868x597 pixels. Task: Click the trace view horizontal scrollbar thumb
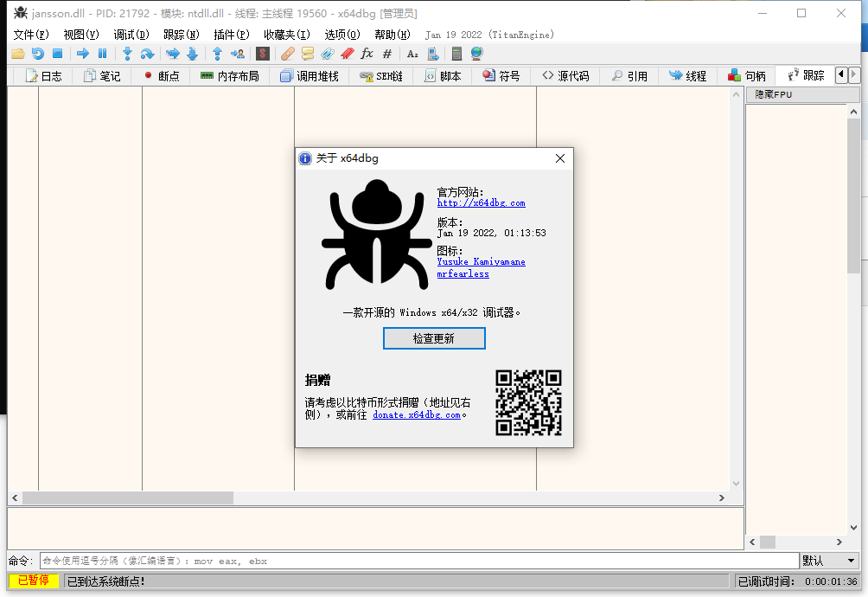coord(127,497)
